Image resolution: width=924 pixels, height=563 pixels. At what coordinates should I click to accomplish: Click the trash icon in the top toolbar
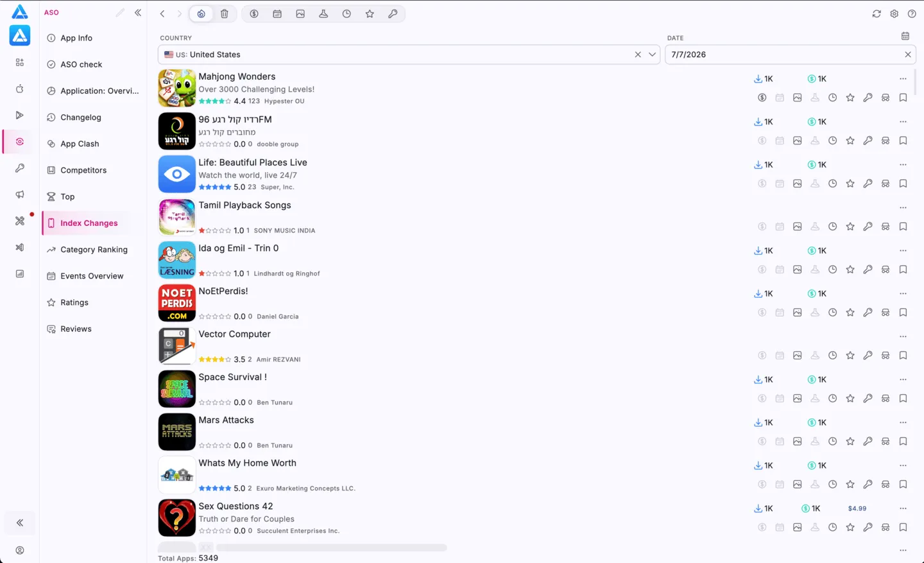[x=225, y=13]
